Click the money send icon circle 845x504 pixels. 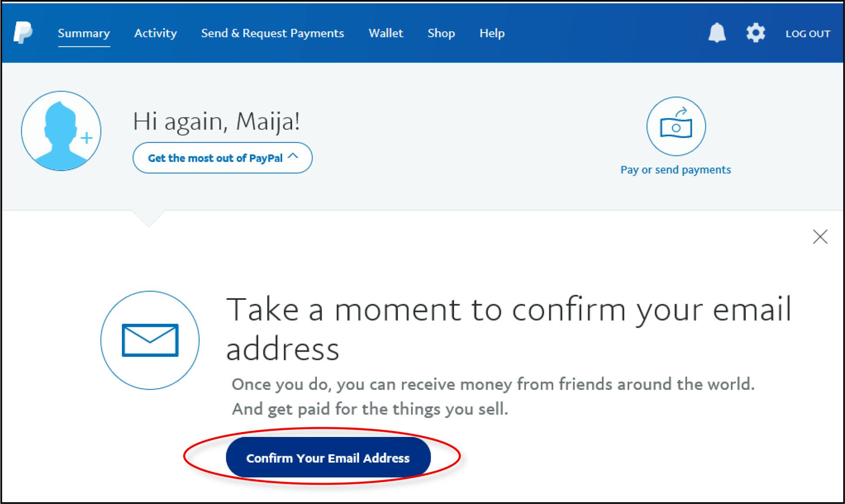[676, 126]
